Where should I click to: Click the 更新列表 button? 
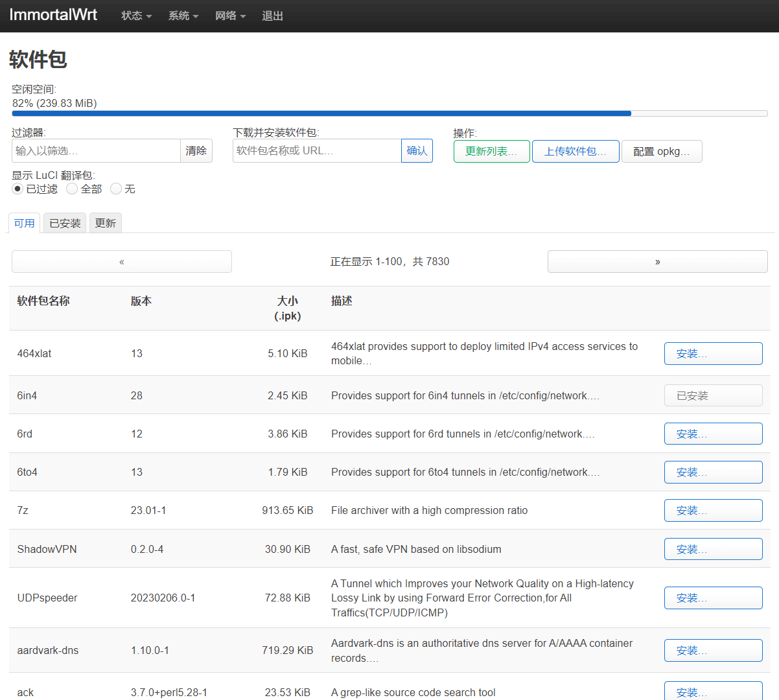coord(491,151)
